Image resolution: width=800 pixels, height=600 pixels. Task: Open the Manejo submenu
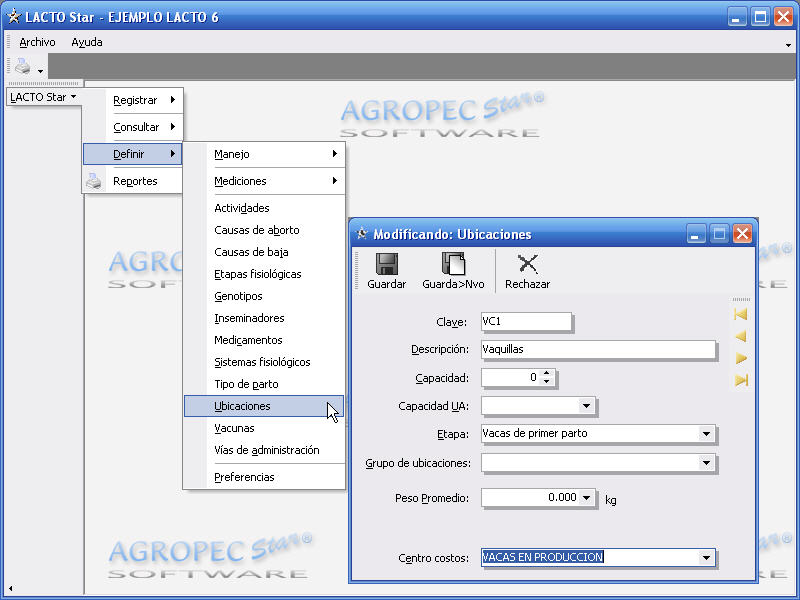[x=264, y=154]
